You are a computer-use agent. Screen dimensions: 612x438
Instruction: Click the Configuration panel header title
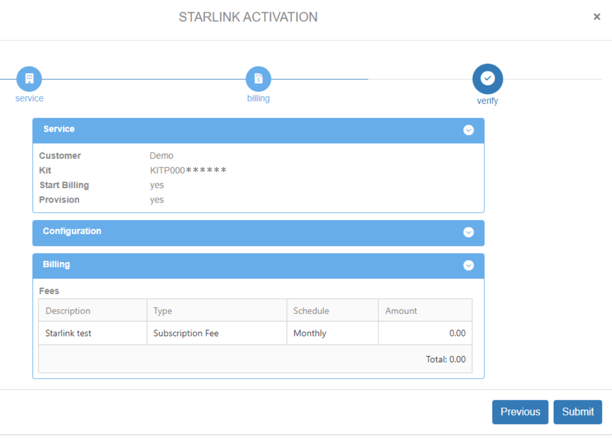pos(72,232)
